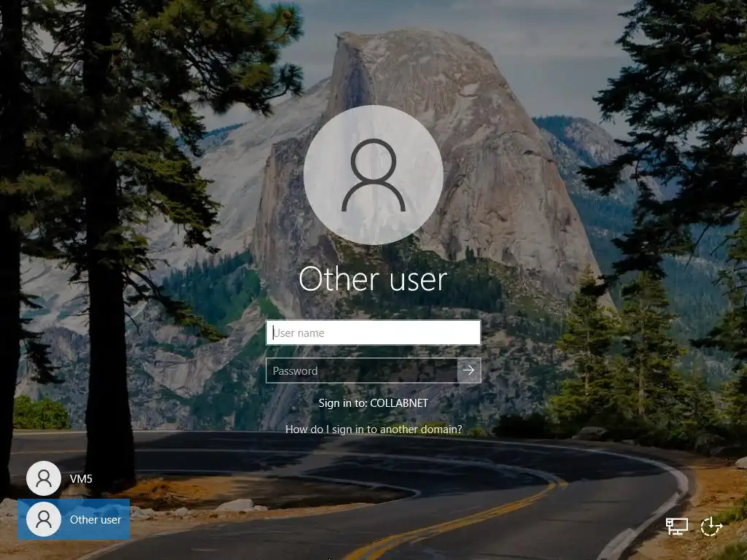Image resolution: width=747 pixels, height=560 pixels.
Task: Click the User name input field
Action: [x=373, y=332]
